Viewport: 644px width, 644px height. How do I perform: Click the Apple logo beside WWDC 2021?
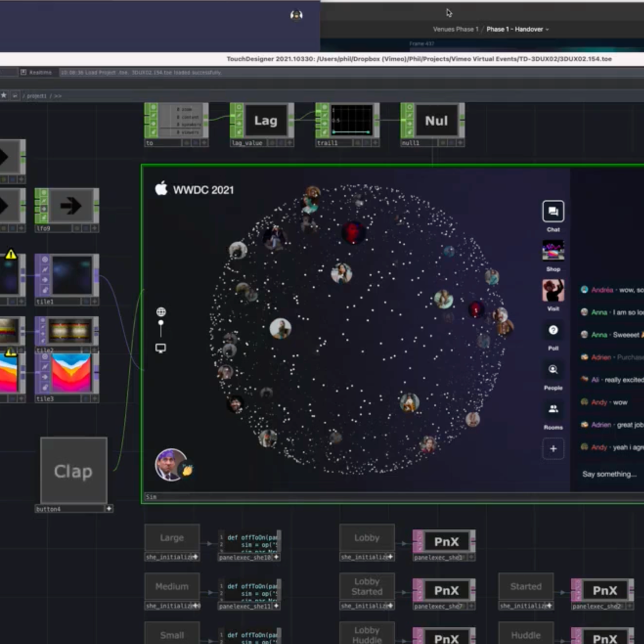(161, 189)
